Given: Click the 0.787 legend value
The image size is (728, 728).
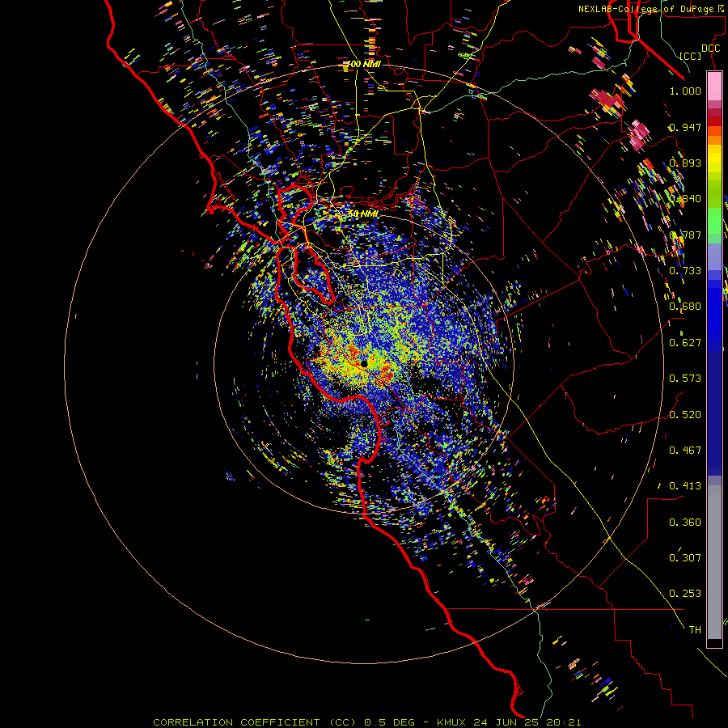Looking at the screenshot, I should pyautogui.click(x=685, y=235).
